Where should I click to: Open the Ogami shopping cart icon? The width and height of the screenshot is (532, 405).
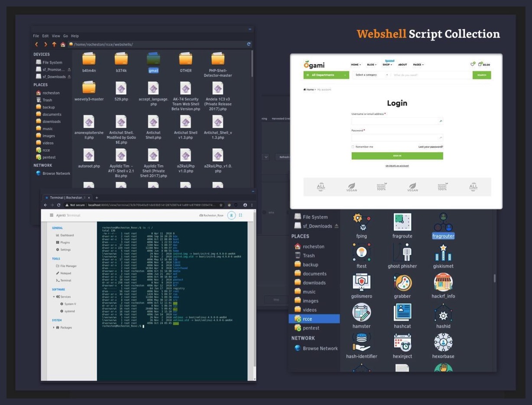point(480,64)
